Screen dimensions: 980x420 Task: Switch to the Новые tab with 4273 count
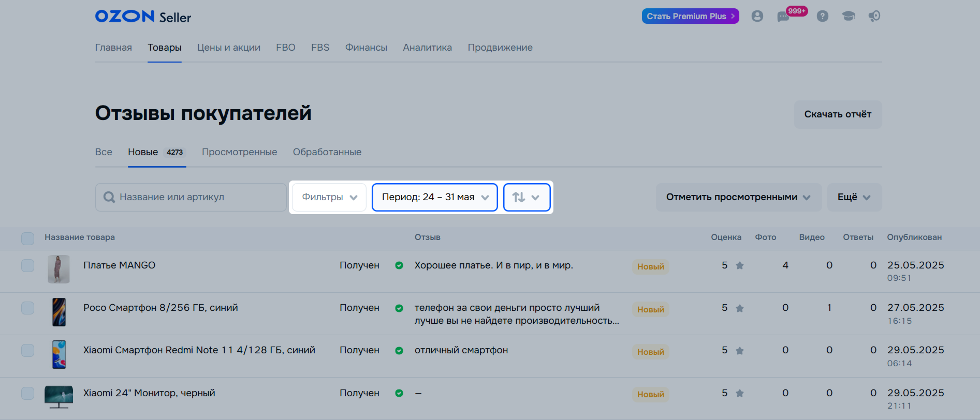click(x=157, y=152)
